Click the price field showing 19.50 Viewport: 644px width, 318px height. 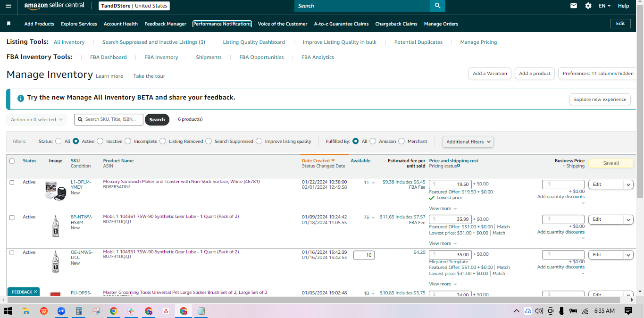pos(450,184)
